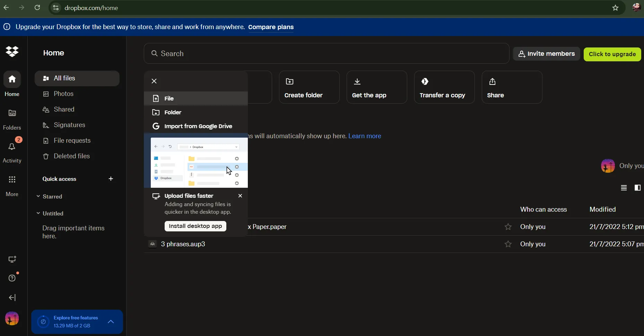The height and width of the screenshot is (336, 644).
Task: Toggle the details side panel icon
Action: [x=637, y=188]
